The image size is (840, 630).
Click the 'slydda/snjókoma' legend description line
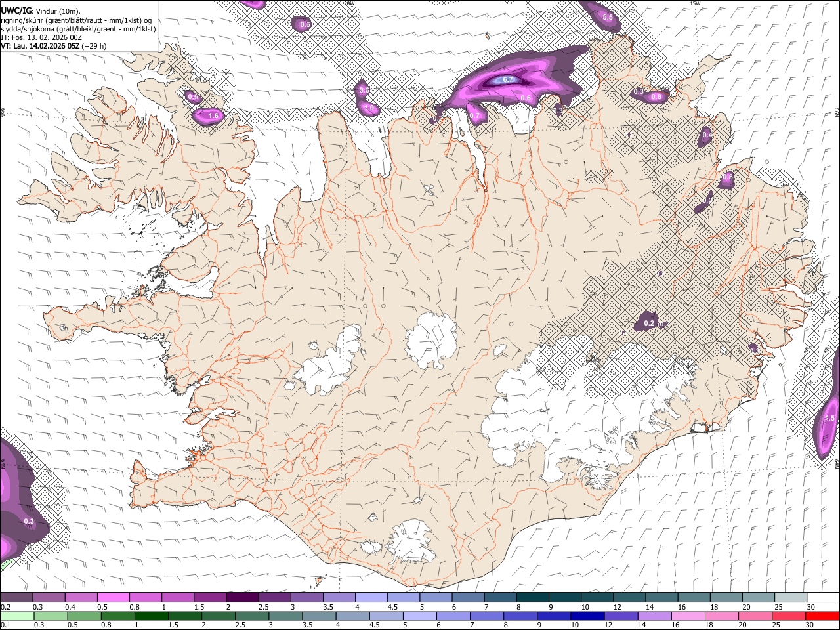(78, 29)
